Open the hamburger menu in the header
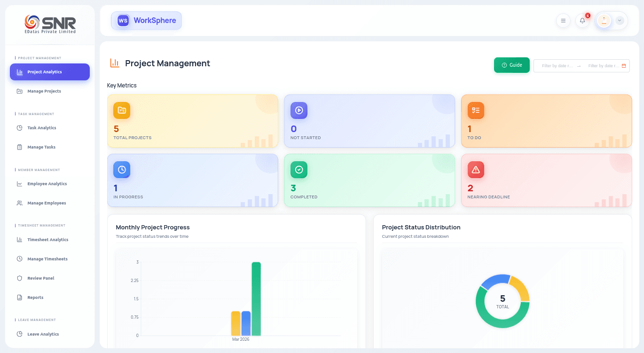This screenshot has height=353, width=644. (x=563, y=20)
